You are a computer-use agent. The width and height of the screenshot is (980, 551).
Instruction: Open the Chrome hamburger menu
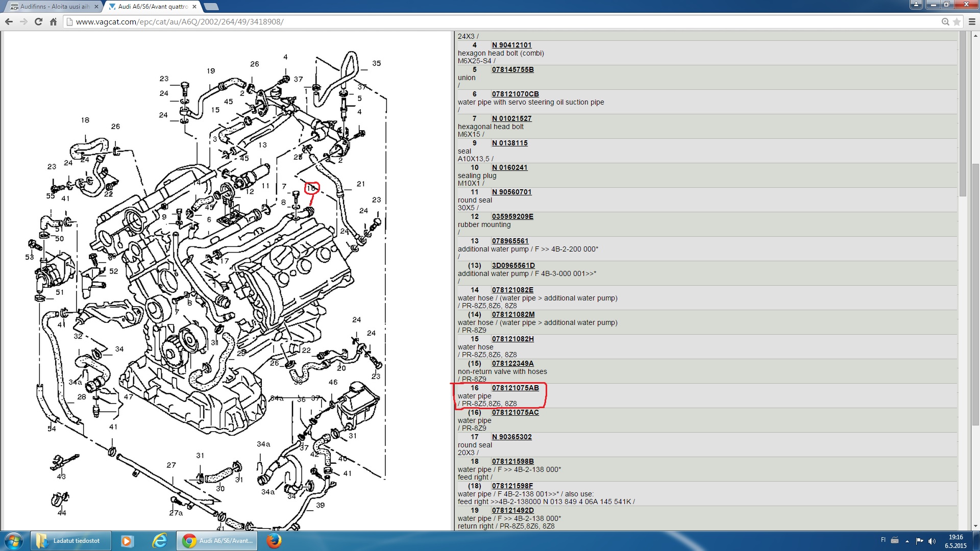972,22
